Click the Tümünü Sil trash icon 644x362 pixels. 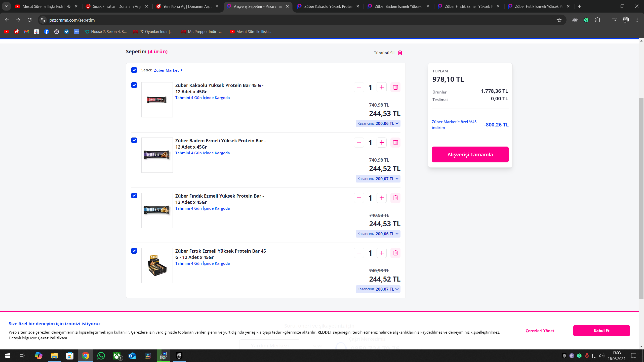(400, 53)
